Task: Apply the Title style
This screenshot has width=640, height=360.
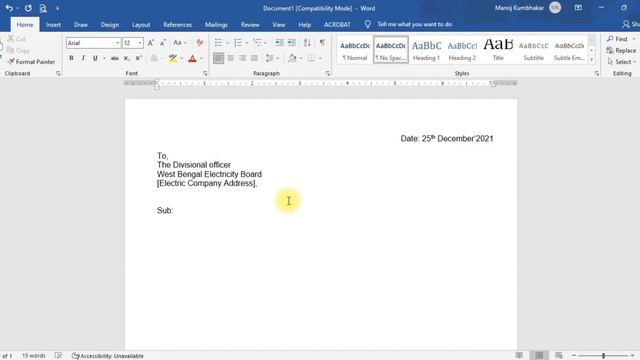Action: click(x=498, y=50)
